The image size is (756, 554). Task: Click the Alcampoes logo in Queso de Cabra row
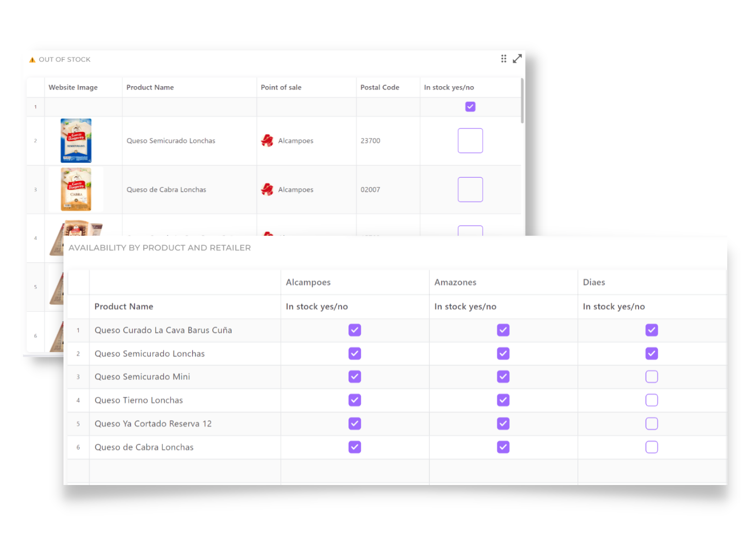coord(267,189)
